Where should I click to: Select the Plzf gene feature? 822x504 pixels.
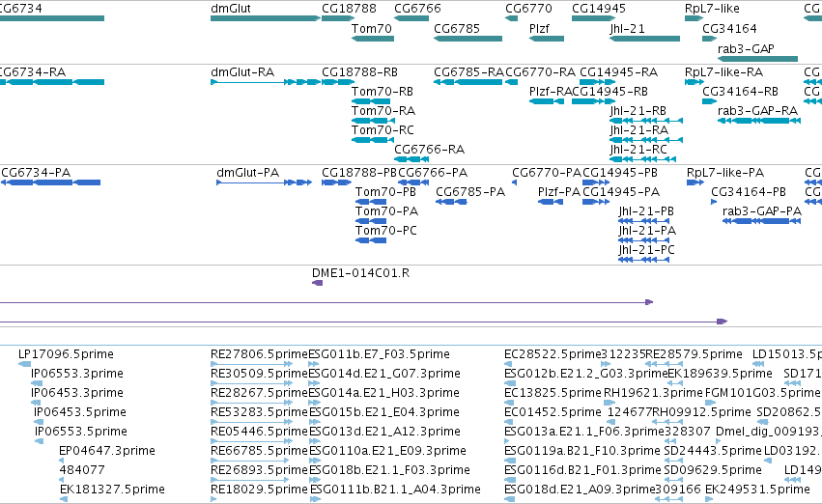[547, 39]
